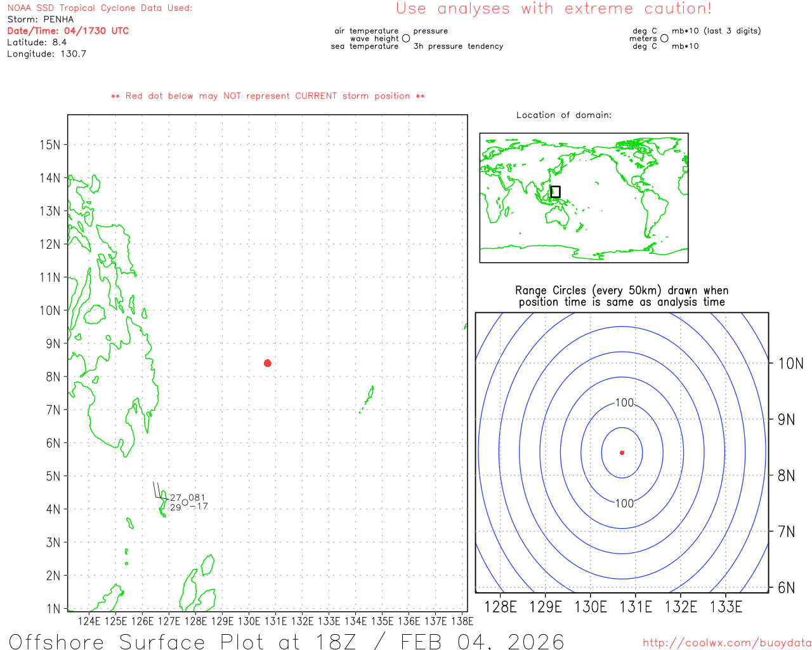Click the "meters" units label
The width and height of the screenshot is (812, 650).
coord(643,39)
